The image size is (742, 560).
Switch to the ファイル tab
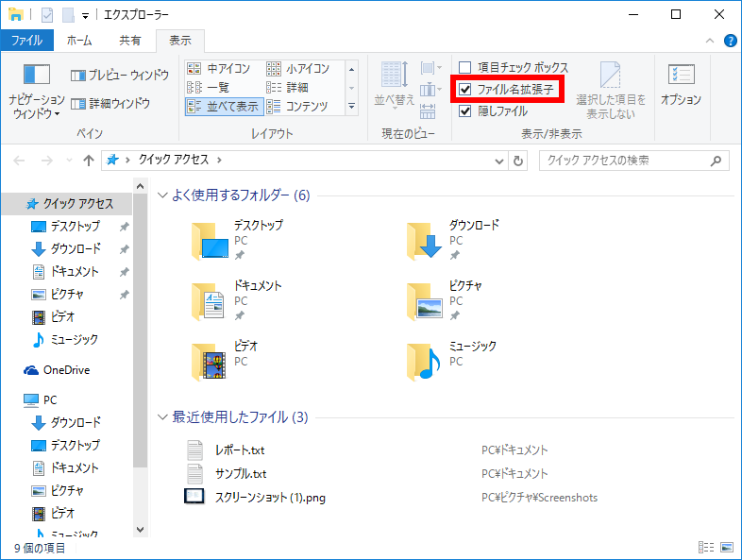point(27,41)
